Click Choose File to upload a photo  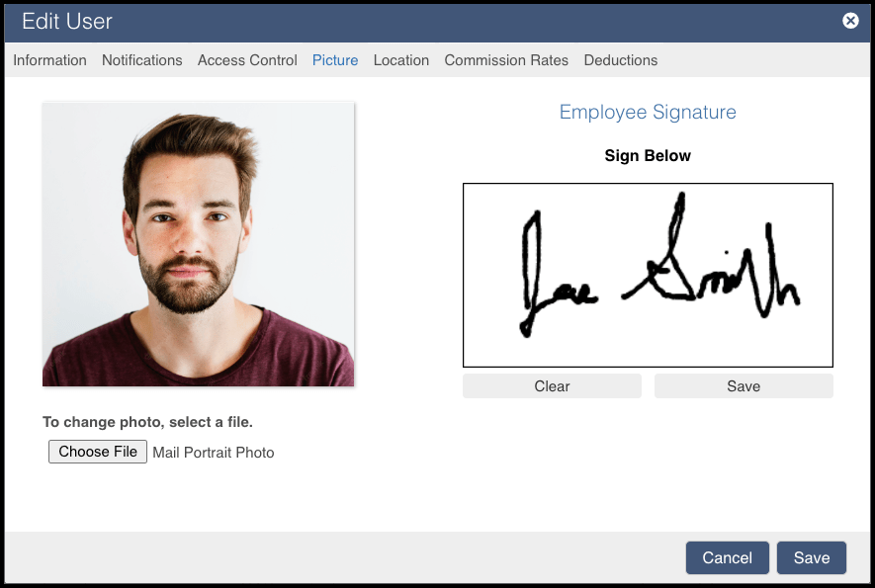[x=98, y=452]
